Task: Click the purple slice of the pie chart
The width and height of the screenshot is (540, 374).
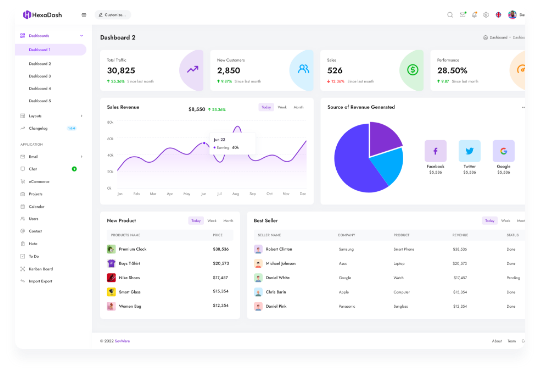Action: (x=385, y=138)
